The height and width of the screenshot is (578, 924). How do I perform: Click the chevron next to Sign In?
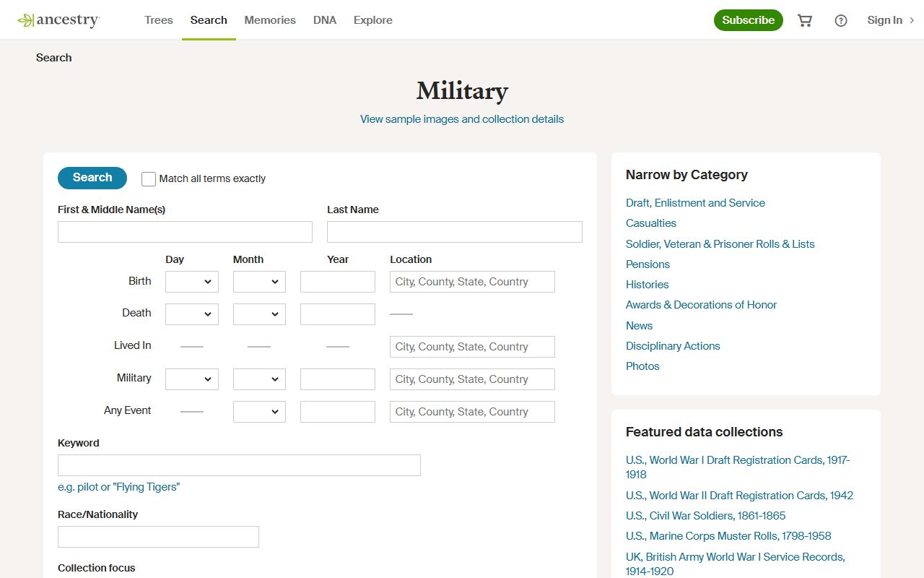912,20
